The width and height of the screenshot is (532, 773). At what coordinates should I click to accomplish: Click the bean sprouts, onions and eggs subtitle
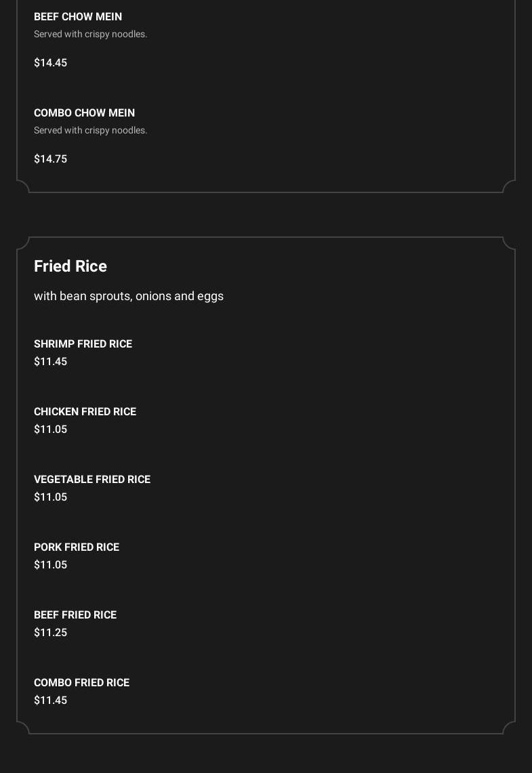click(x=129, y=296)
